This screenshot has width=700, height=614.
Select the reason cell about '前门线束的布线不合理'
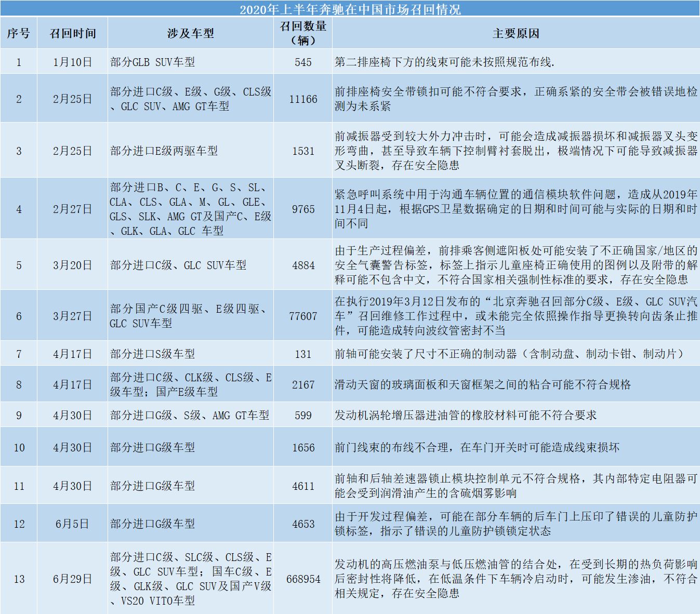pyautogui.click(x=477, y=448)
